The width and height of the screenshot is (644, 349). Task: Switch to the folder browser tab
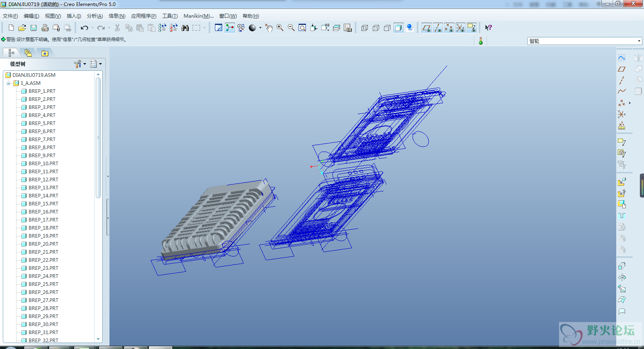tap(28, 53)
